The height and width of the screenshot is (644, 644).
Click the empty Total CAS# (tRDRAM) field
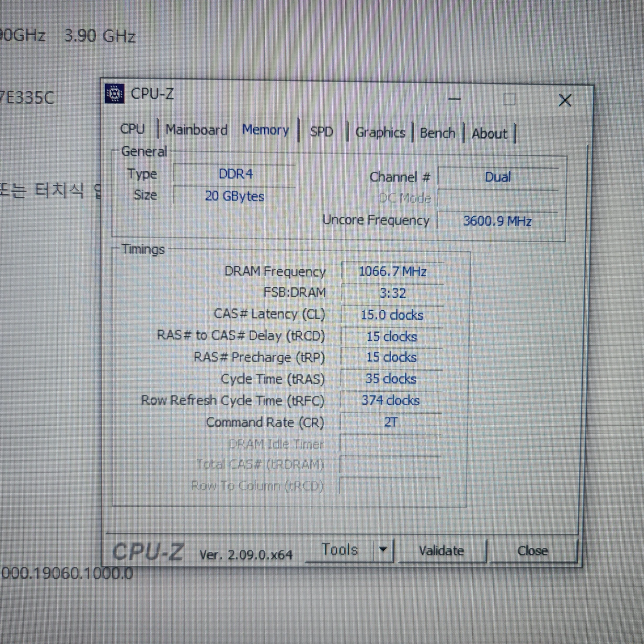click(390, 465)
